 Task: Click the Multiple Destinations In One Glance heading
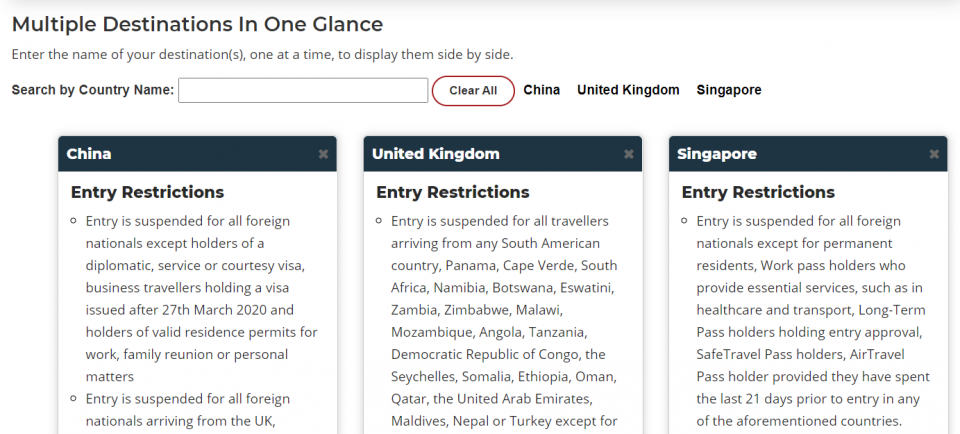197,24
